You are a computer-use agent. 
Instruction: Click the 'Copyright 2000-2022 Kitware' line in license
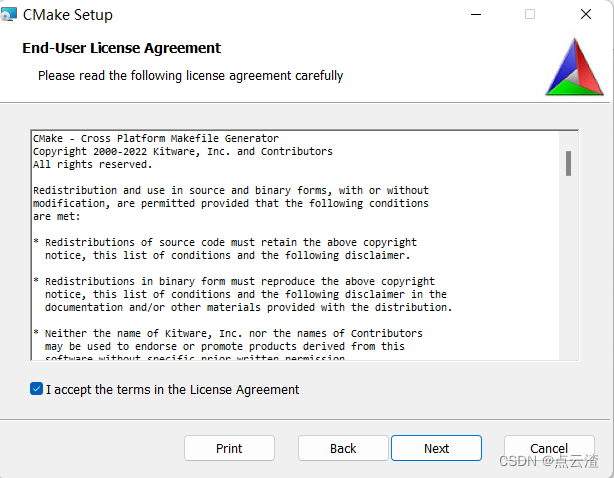[182, 151]
